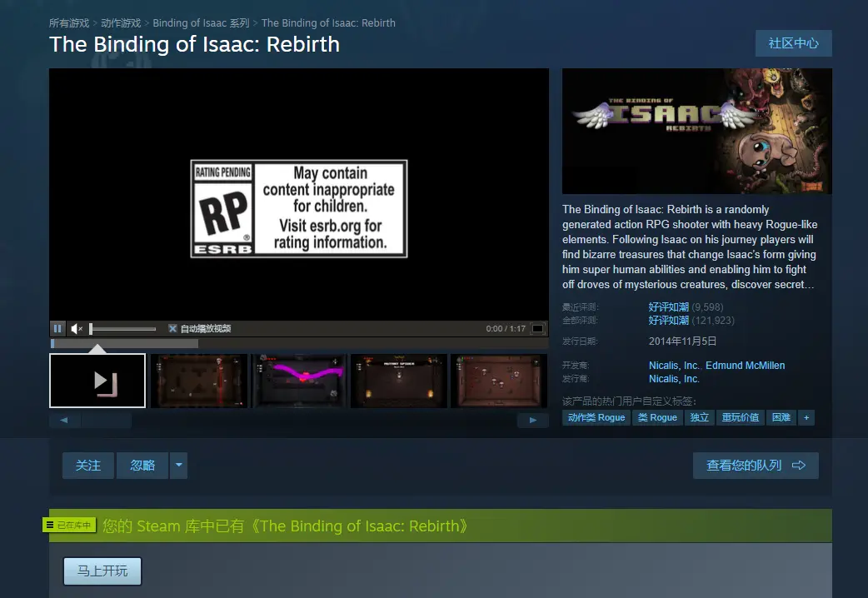Expand the ignore options dropdown arrow

[179, 466]
